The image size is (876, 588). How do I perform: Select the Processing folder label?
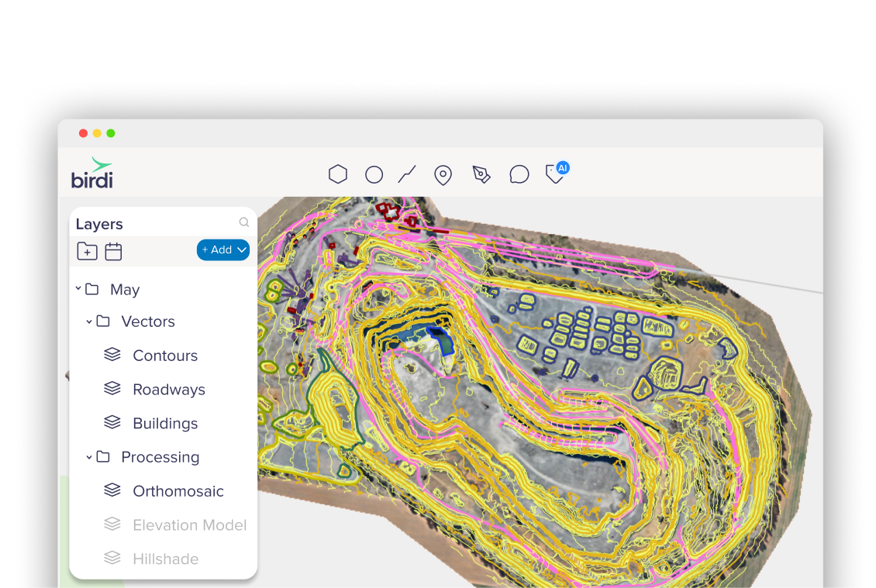(x=160, y=457)
